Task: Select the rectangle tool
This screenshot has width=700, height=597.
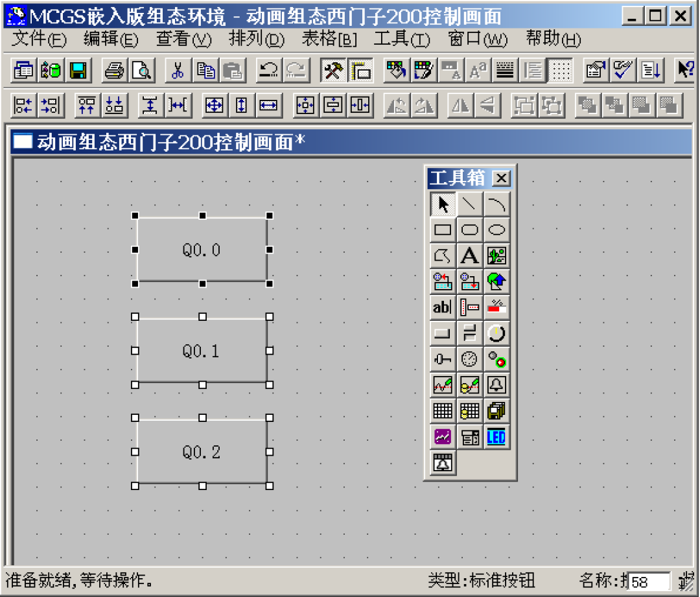Action: (443, 230)
